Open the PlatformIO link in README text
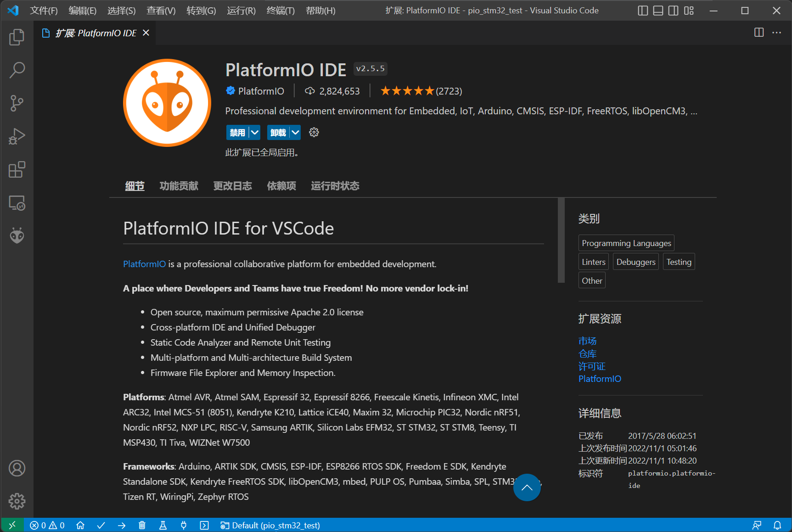The height and width of the screenshot is (532, 792). 144,264
